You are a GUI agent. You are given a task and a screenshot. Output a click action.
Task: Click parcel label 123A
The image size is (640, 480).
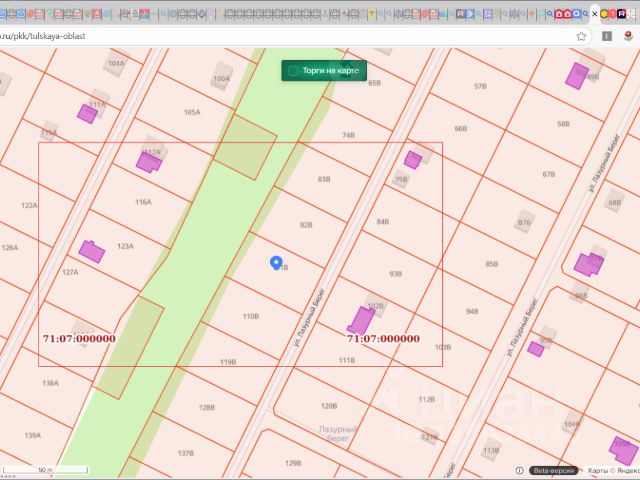pyautogui.click(x=125, y=246)
